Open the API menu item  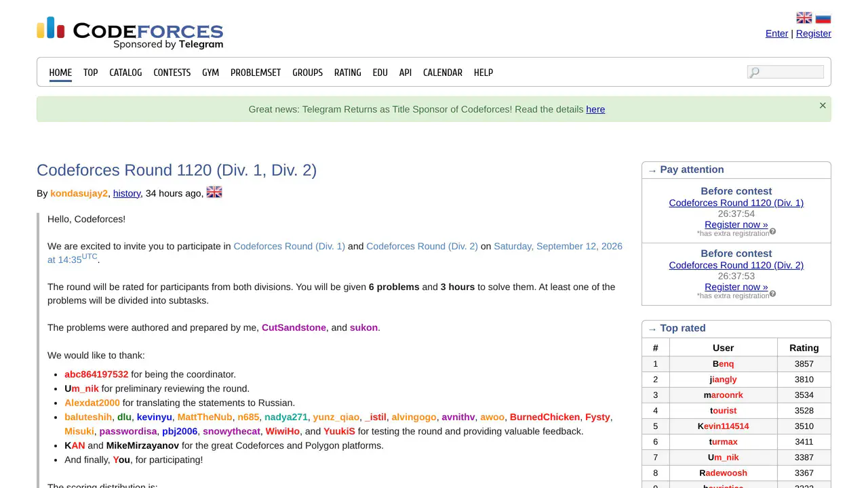click(406, 73)
